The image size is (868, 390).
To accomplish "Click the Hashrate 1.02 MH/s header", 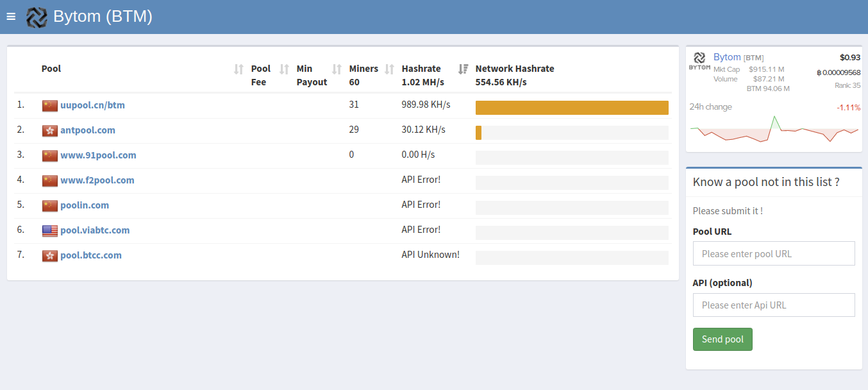I will pos(423,75).
